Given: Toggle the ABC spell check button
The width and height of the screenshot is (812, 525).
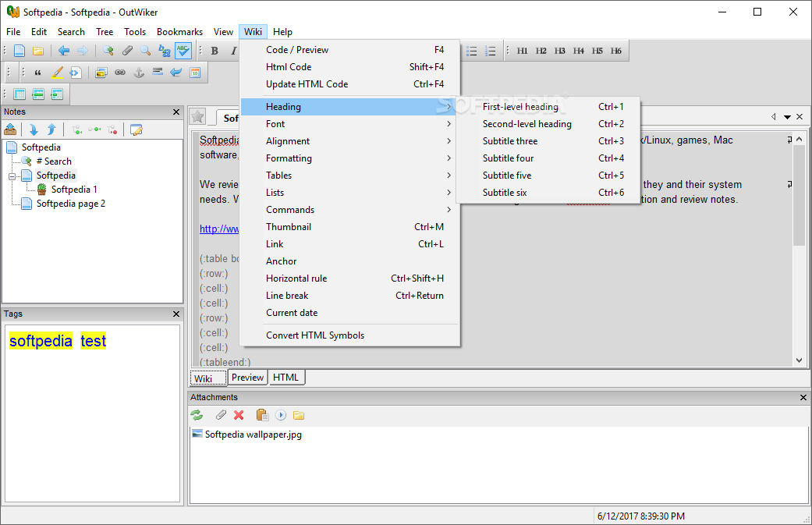Looking at the screenshot, I should pos(183,51).
